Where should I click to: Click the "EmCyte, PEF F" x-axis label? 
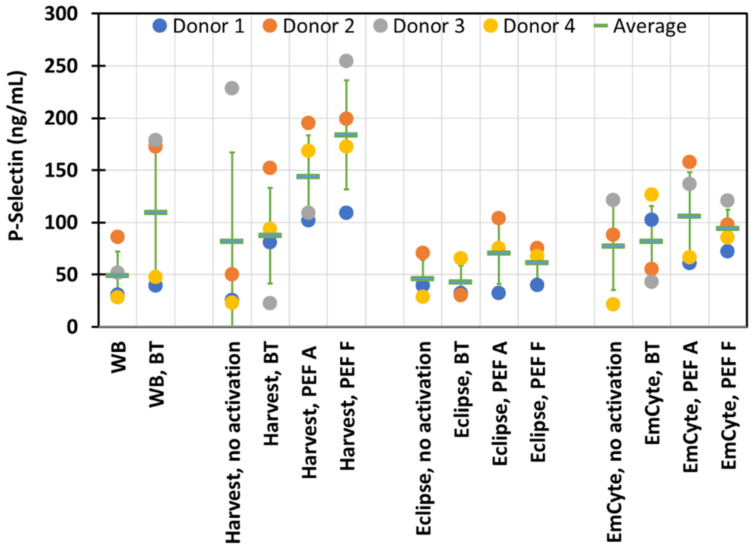point(728,405)
